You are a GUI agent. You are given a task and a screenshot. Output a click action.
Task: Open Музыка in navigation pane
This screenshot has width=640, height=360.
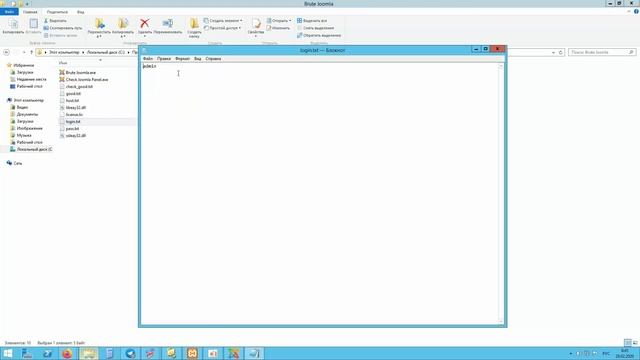(21, 135)
